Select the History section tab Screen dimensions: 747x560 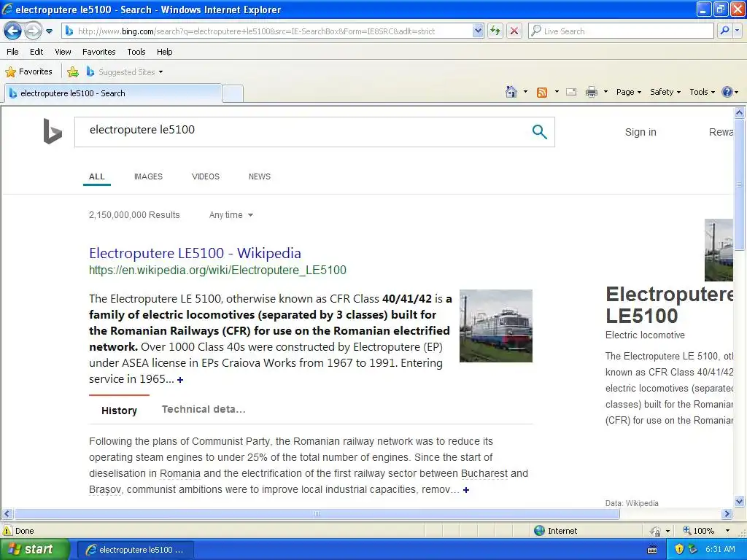pos(119,411)
